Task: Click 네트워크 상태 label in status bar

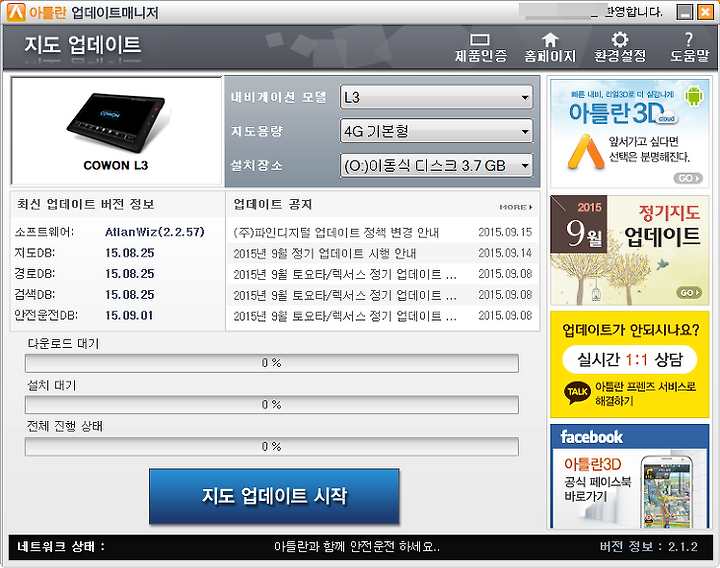Action: point(61,546)
